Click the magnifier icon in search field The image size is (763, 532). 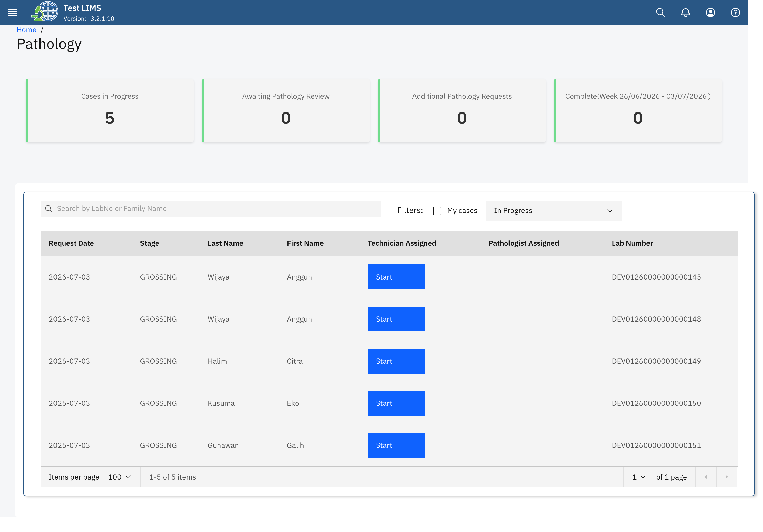[49, 209]
